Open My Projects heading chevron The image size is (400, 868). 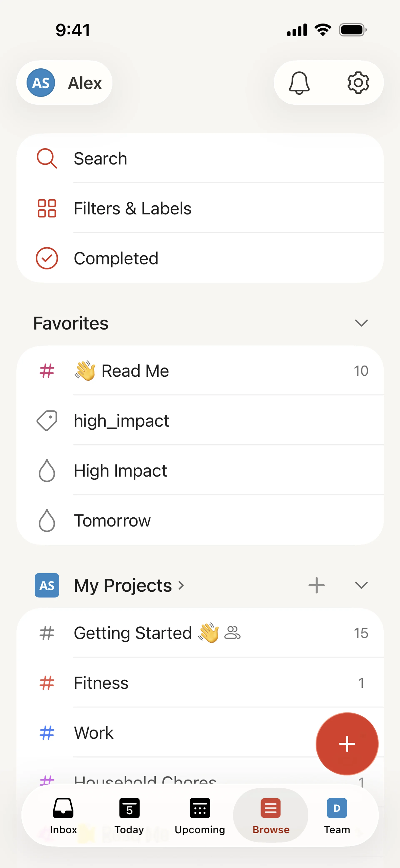click(x=181, y=585)
